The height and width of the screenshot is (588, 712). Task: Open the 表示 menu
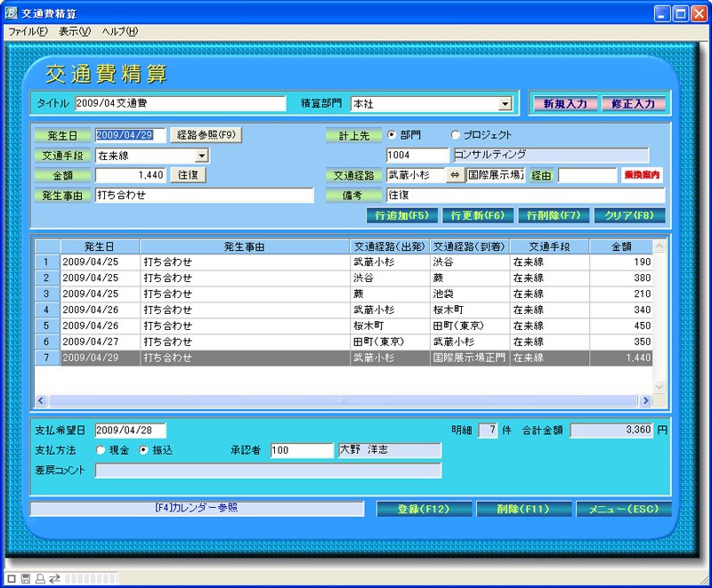coord(75,31)
